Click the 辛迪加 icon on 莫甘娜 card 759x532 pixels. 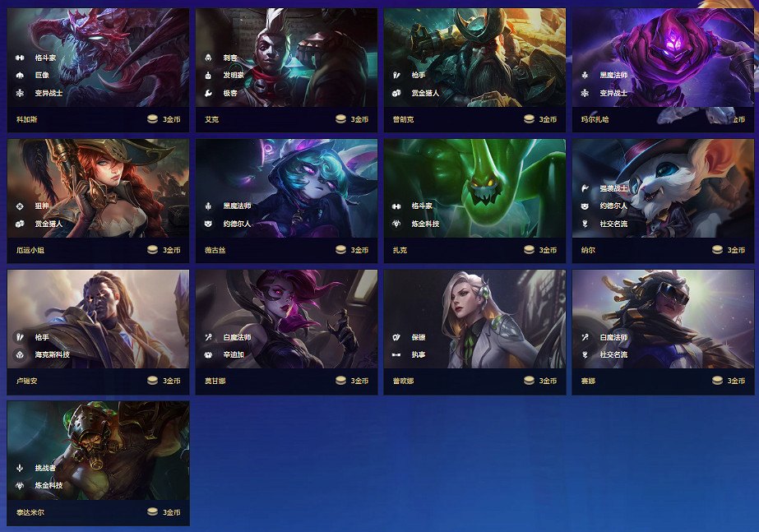[208, 354]
